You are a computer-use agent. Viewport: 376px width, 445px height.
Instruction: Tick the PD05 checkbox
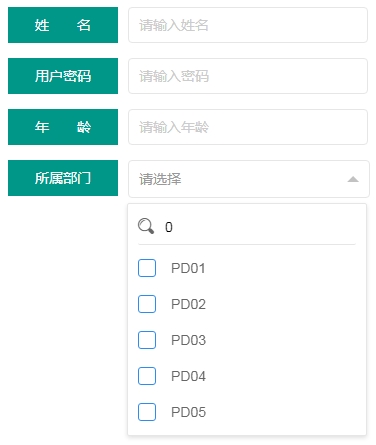click(147, 412)
